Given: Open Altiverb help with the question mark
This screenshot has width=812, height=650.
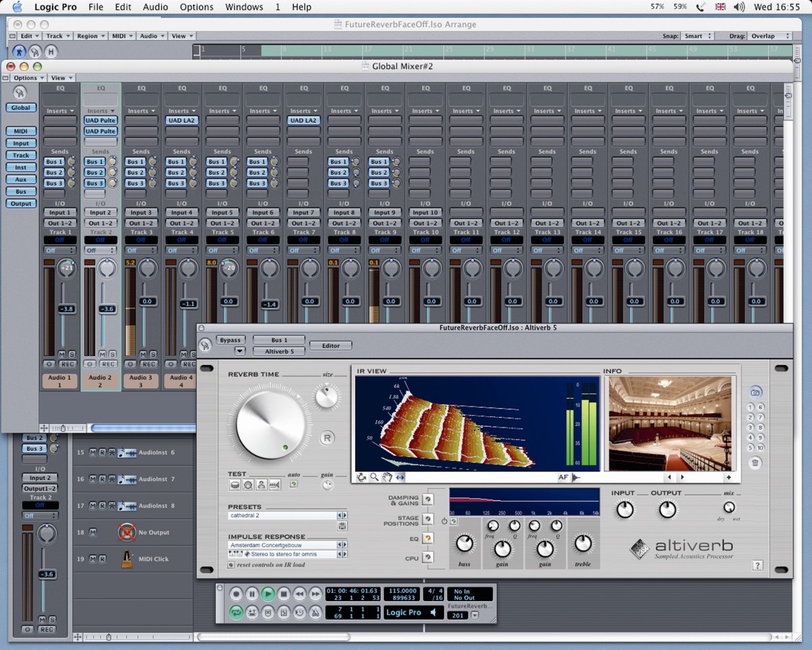Looking at the screenshot, I should pos(757,565).
